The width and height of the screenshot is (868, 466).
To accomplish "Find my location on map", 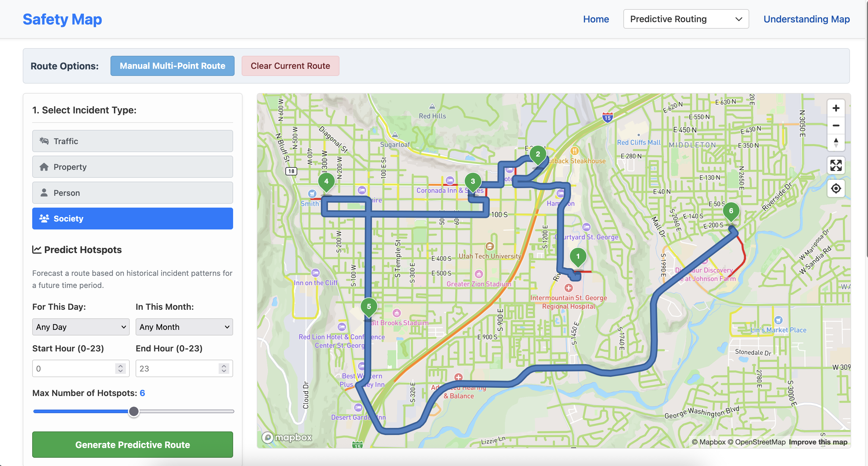I will (x=836, y=188).
